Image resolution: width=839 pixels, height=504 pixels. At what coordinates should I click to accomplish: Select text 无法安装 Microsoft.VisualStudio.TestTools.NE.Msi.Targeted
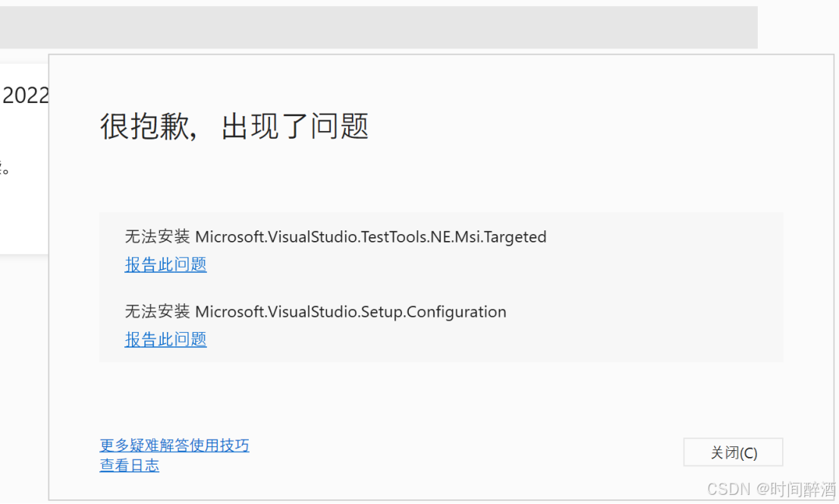(335, 236)
